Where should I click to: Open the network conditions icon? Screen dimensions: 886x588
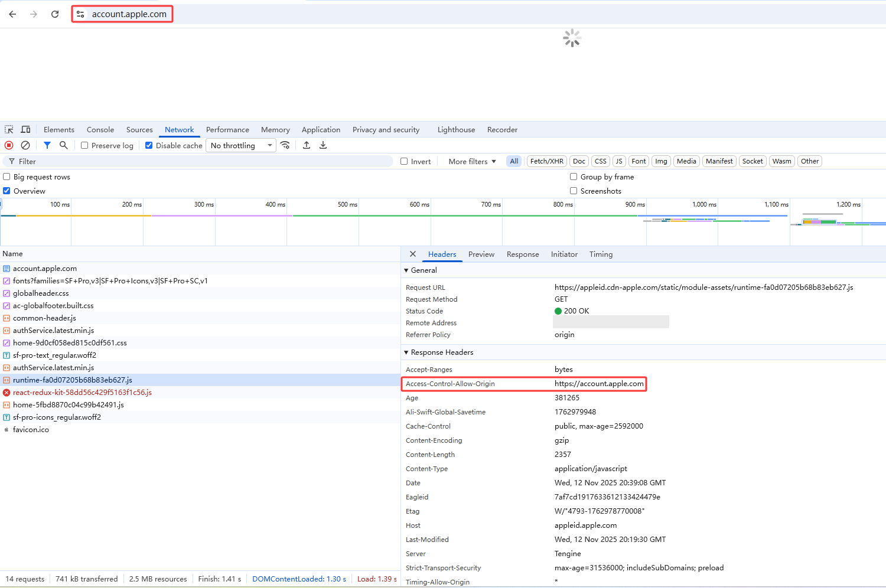[285, 145]
